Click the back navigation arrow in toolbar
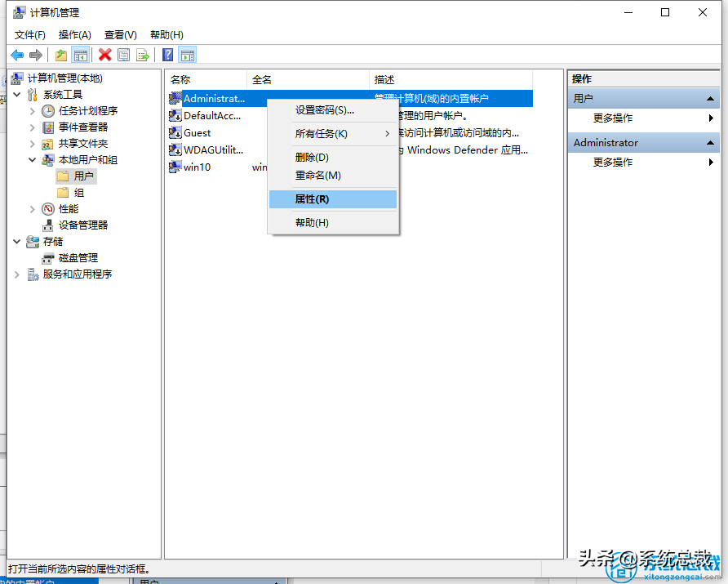Screen dimensions: 728x584 pyautogui.click(x=17, y=54)
